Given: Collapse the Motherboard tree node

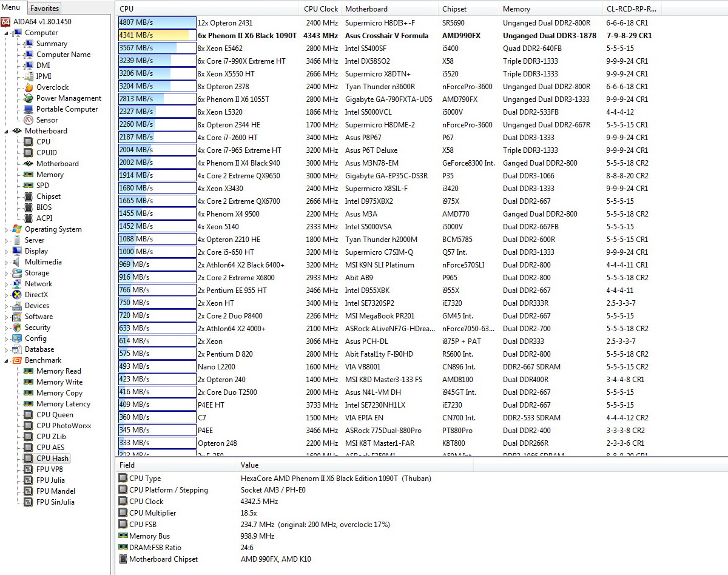Looking at the screenshot, I should pyautogui.click(x=7, y=132).
